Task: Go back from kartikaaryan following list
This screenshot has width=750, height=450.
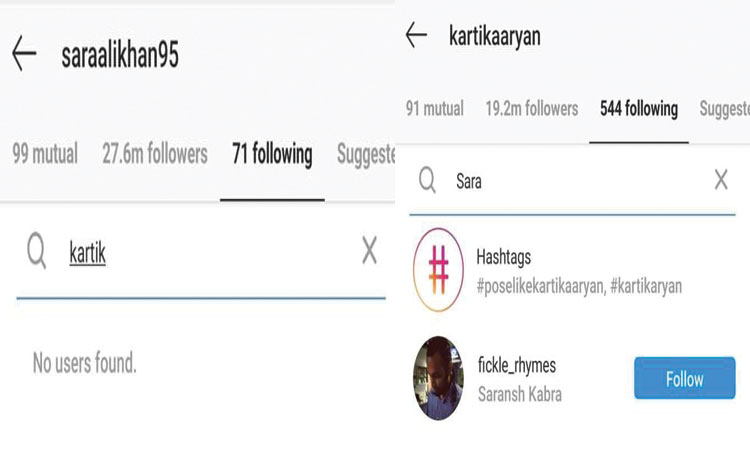Action: 416,35
